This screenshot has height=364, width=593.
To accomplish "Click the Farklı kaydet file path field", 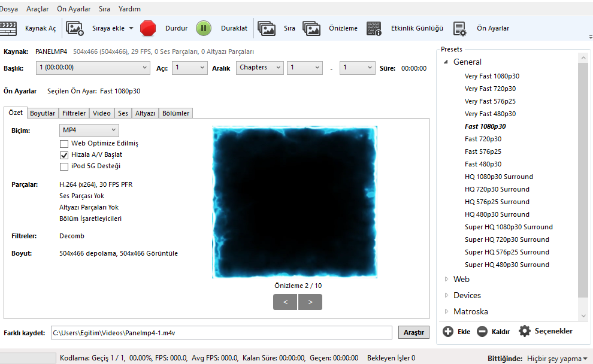I will tap(222, 333).
